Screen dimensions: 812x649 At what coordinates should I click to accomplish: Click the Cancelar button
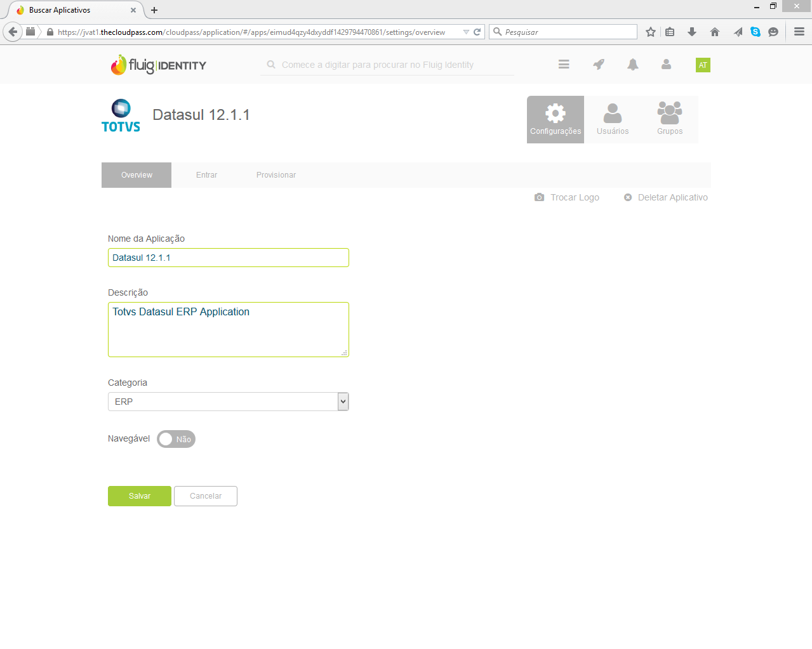(x=206, y=496)
